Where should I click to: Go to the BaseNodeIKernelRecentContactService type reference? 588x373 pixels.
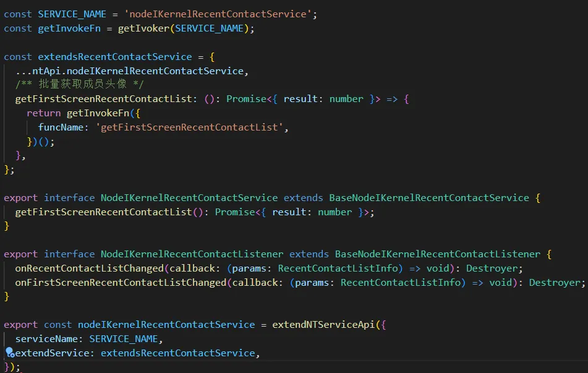pyautogui.click(x=428, y=198)
